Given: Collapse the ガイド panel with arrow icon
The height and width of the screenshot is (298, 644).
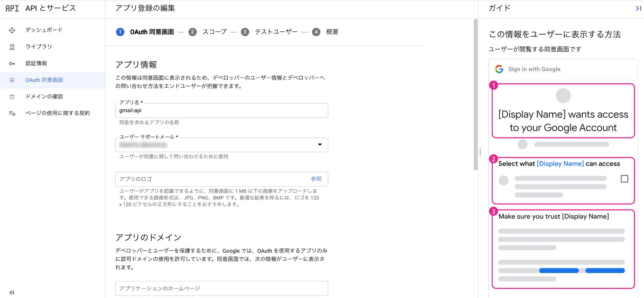Looking at the screenshot, I should point(638,8).
